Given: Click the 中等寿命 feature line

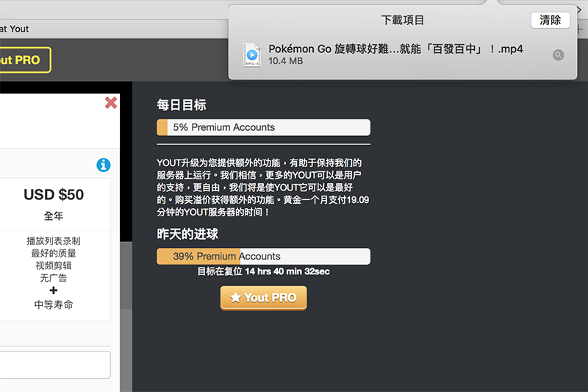Looking at the screenshot, I should coord(54,304).
